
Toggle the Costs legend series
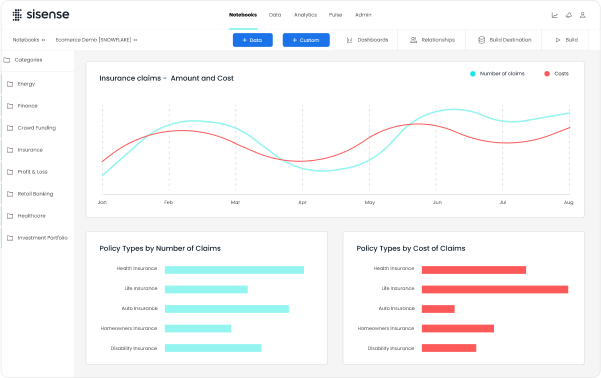pyautogui.click(x=557, y=74)
